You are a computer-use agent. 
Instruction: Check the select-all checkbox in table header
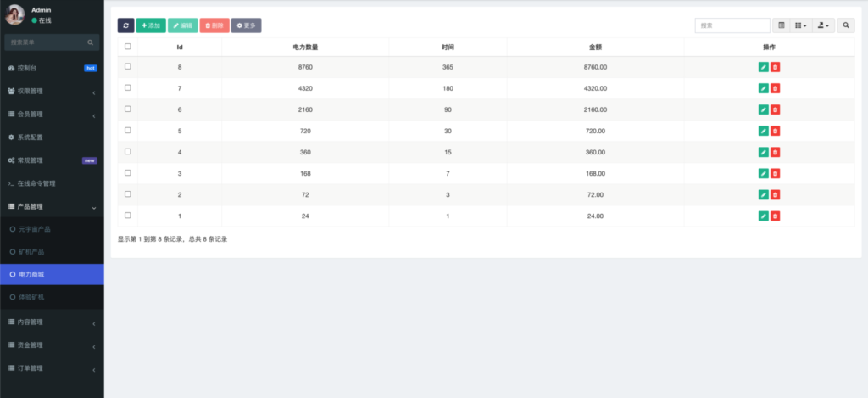click(x=128, y=47)
